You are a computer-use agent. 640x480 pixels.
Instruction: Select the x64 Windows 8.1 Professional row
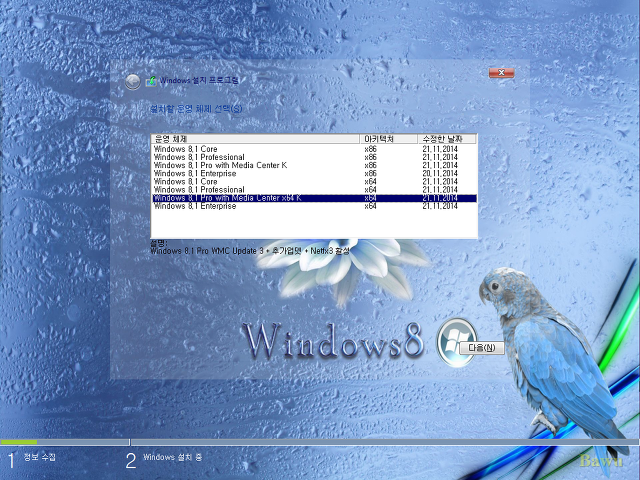coord(314,190)
